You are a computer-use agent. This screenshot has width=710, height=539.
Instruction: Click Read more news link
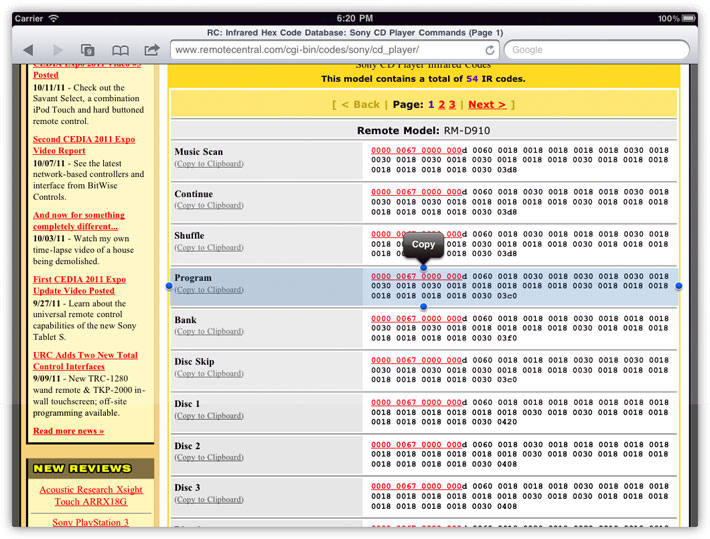tap(68, 431)
